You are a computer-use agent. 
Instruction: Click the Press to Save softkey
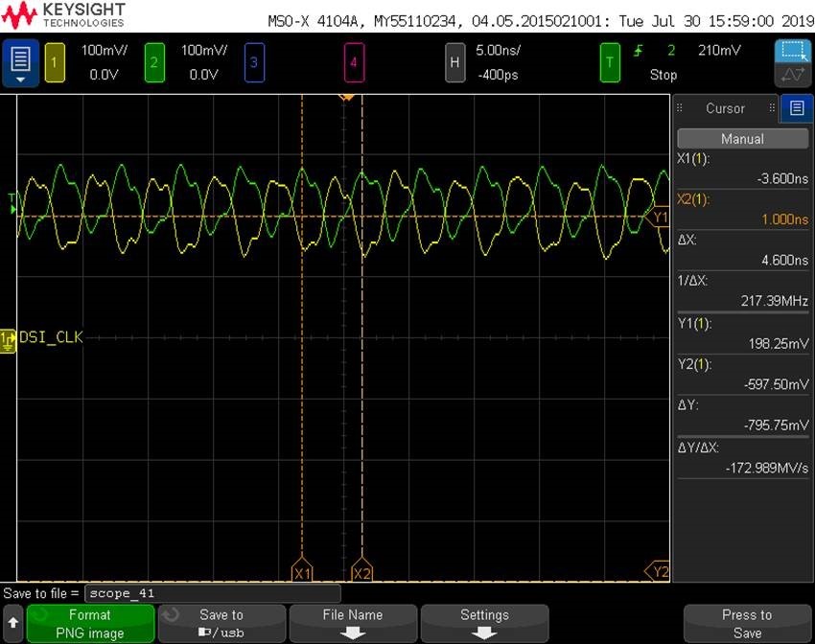pos(747,623)
